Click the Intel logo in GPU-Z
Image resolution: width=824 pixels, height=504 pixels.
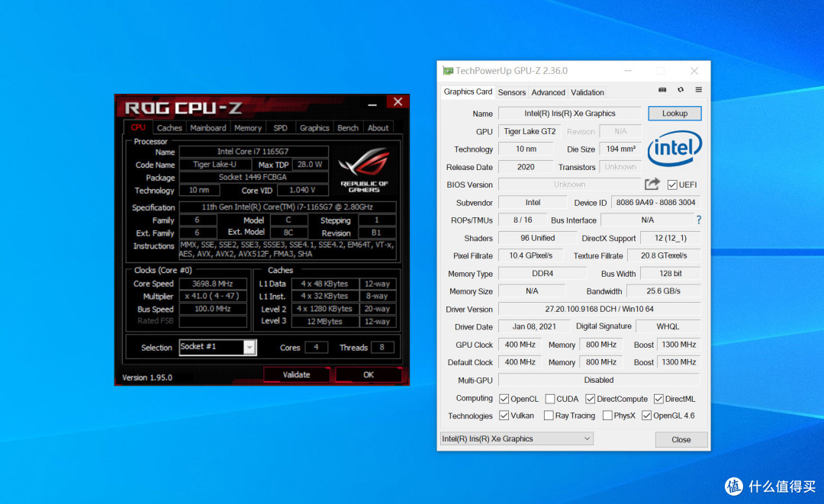point(674,148)
